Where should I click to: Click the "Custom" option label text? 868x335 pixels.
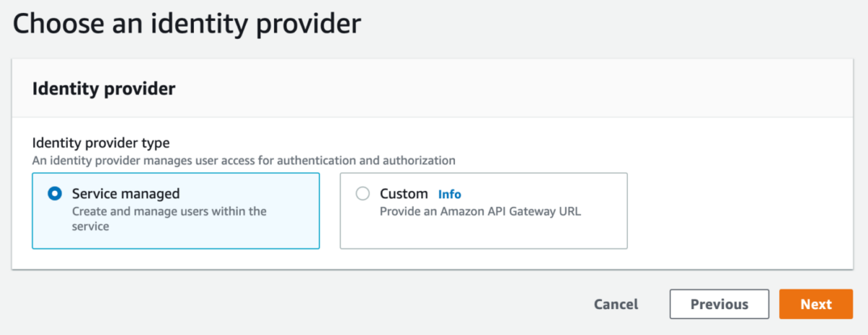pyautogui.click(x=404, y=194)
